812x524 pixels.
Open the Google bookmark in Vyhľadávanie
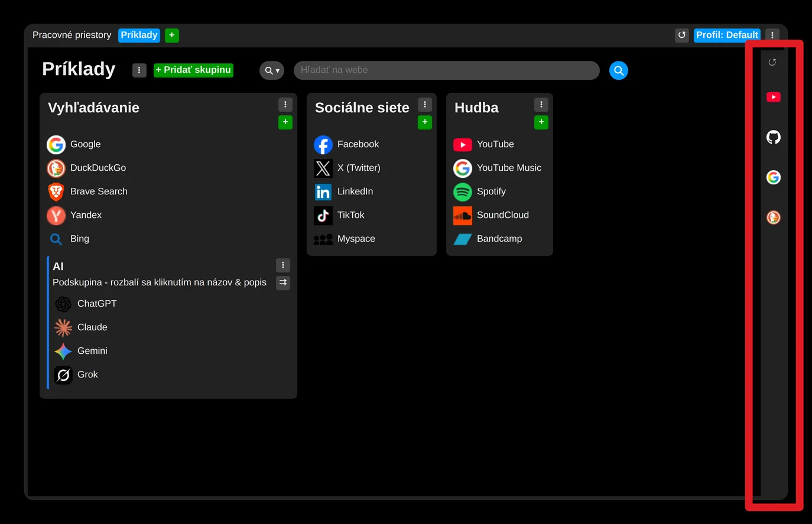click(x=74, y=144)
